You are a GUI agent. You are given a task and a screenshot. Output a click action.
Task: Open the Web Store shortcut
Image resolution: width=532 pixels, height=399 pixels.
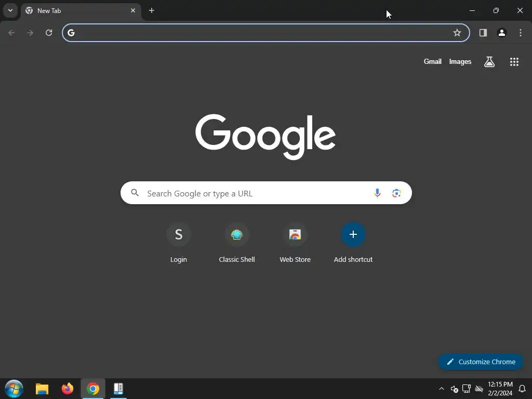point(295,243)
